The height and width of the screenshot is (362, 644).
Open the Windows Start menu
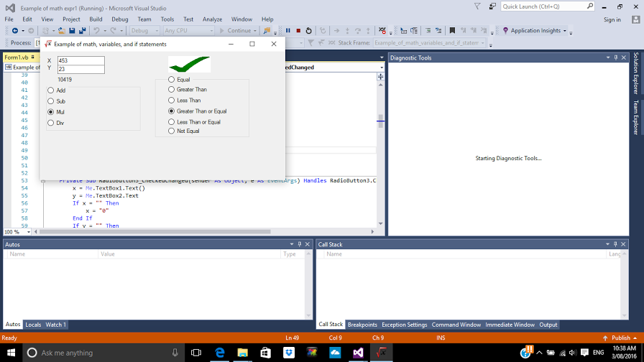coord(11,353)
